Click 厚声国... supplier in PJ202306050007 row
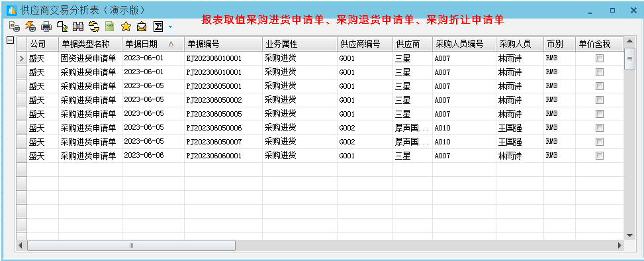The width and height of the screenshot is (644, 261). coord(412,142)
